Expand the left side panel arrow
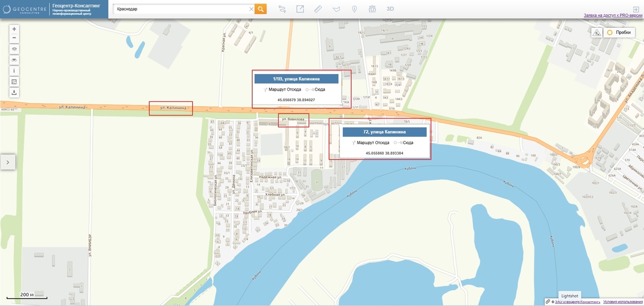Image resolution: width=644 pixels, height=306 pixels. tap(8, 162)
